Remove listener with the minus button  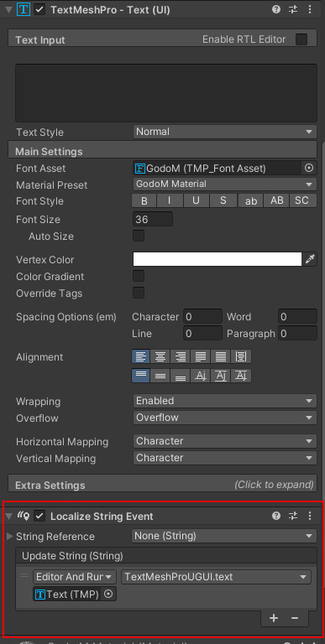[x=295, y=618]
